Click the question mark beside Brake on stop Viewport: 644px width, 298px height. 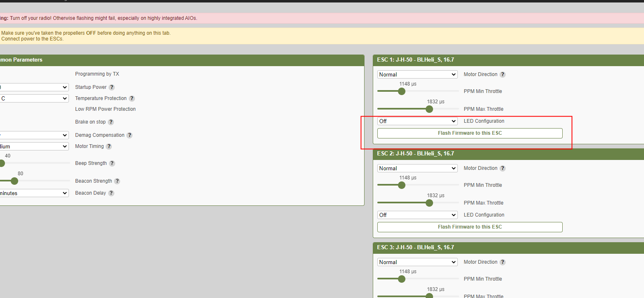(111, 122)
